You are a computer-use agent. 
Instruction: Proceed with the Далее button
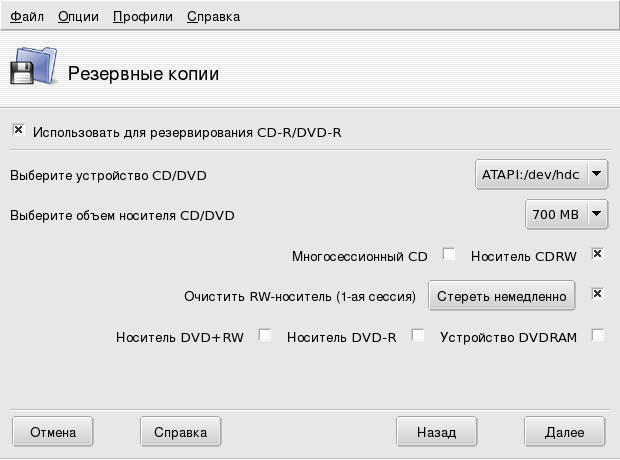point(564,432)
